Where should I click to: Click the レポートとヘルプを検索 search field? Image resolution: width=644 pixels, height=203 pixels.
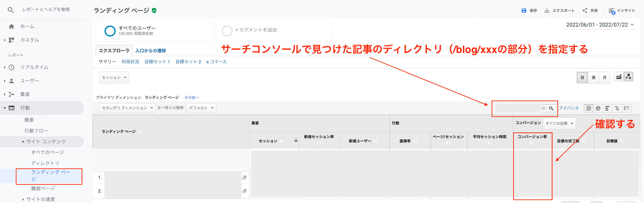(x=46, y=10)
